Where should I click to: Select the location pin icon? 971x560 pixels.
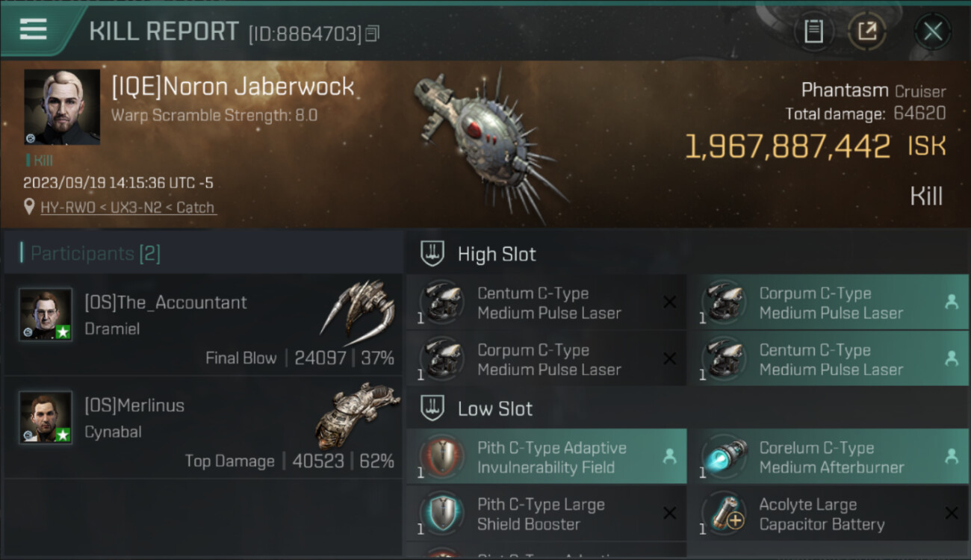coord(29,207)
